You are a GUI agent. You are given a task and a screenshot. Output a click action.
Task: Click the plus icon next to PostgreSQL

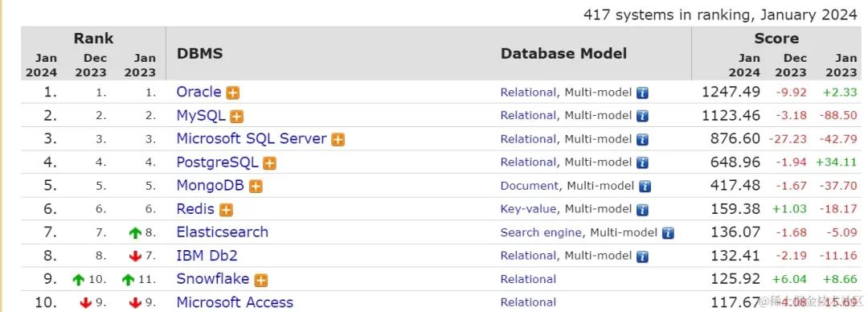(x=269, y=163)
